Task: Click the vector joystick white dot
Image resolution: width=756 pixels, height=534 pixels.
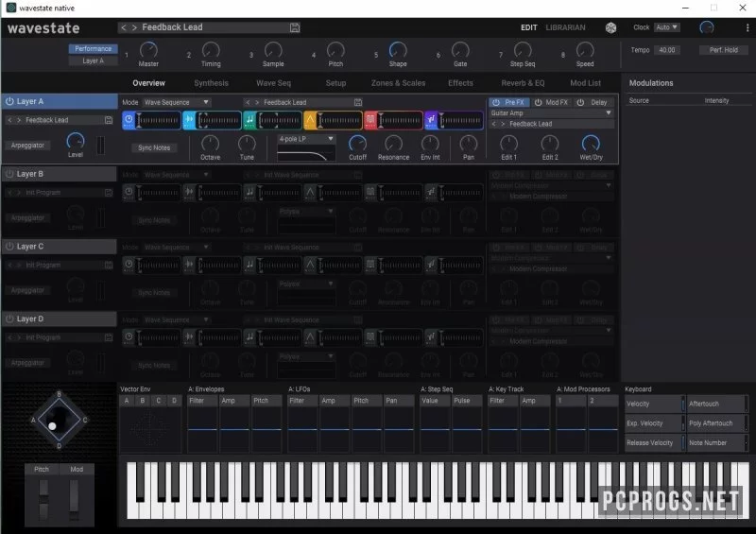Action: pos(52,426)
